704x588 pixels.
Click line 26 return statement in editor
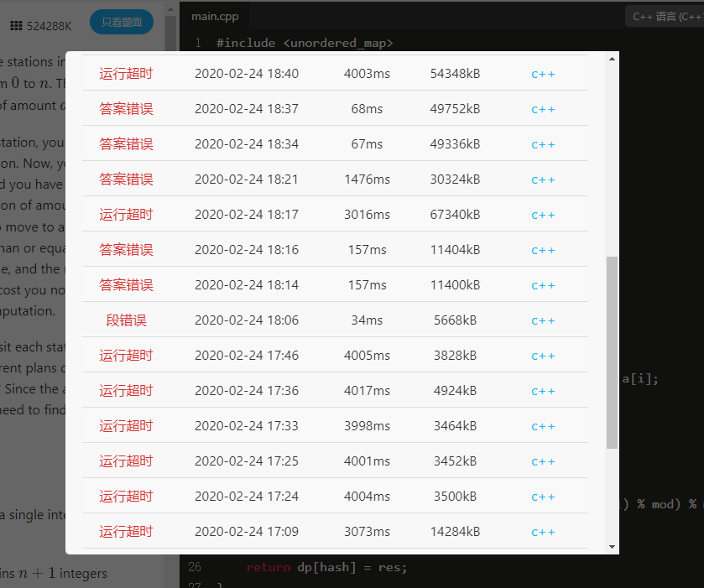(x=326, y=567)
